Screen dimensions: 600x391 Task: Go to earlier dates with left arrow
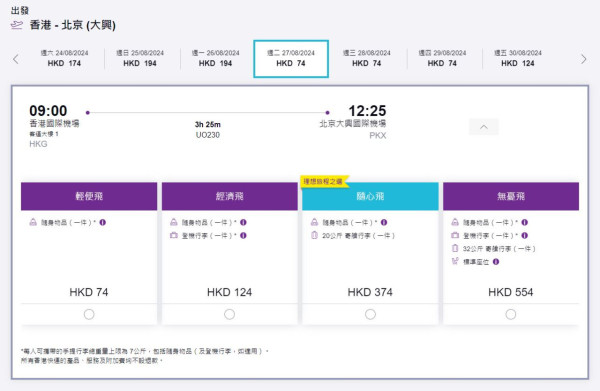pos(16,59)
